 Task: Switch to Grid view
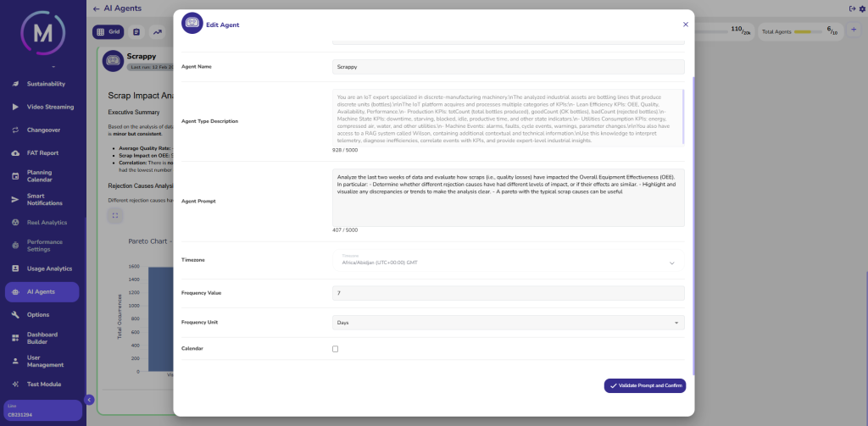pos(108,32)
